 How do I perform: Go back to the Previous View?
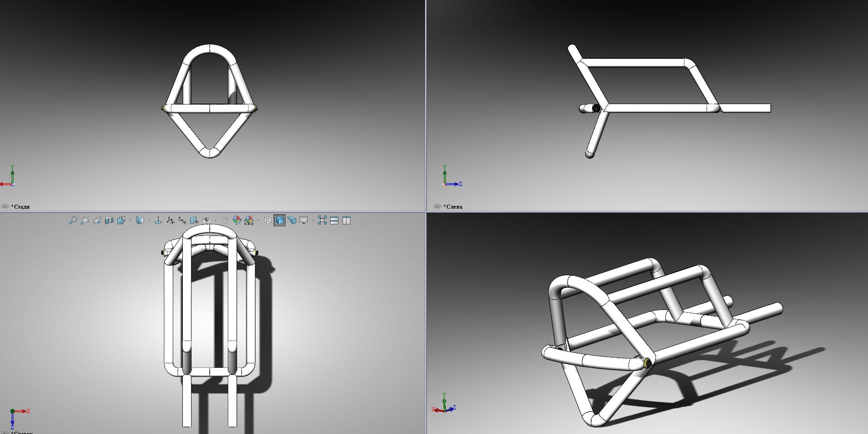[97, 220]
